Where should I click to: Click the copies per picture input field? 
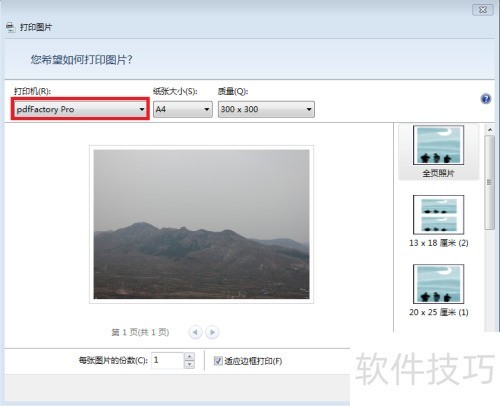click(167, 360)
